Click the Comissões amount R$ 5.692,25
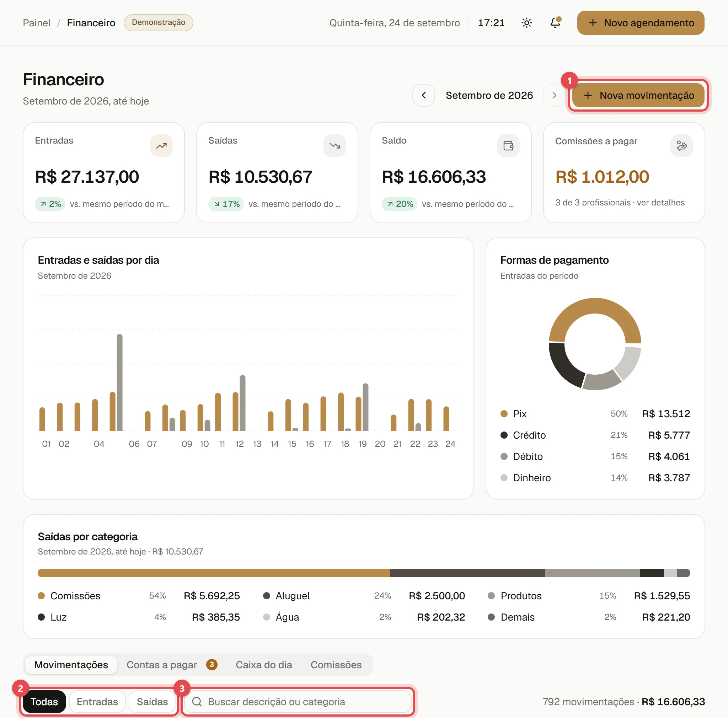728x718 pixels. (212, 596)
